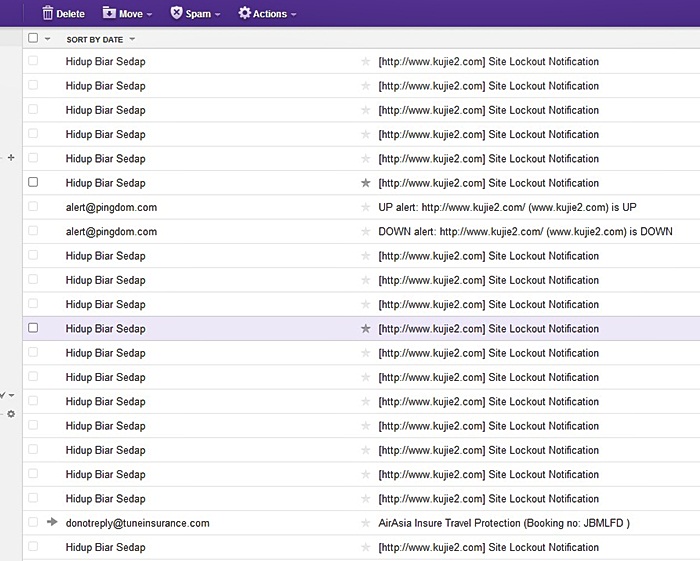This screenshot has height=561, width=700.
Task: Open the DOWN alert kujie2.com email subject
Action: point(524,232)
